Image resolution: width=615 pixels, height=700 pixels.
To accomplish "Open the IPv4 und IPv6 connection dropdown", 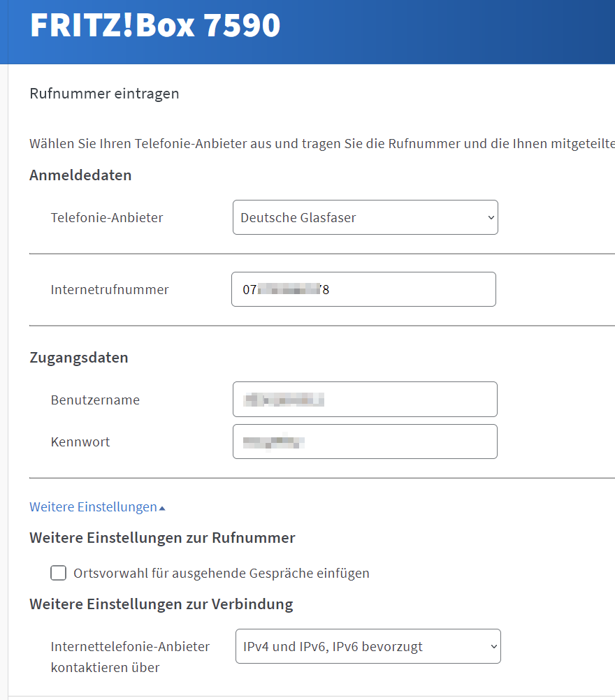I will pyautogui.click(x=368, y=646).
